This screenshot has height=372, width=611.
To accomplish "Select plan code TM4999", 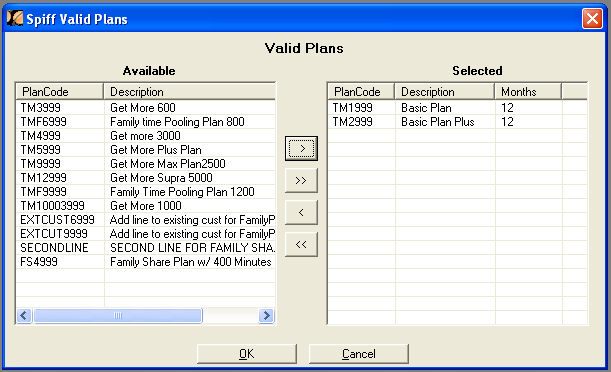I will coord(41,136).
